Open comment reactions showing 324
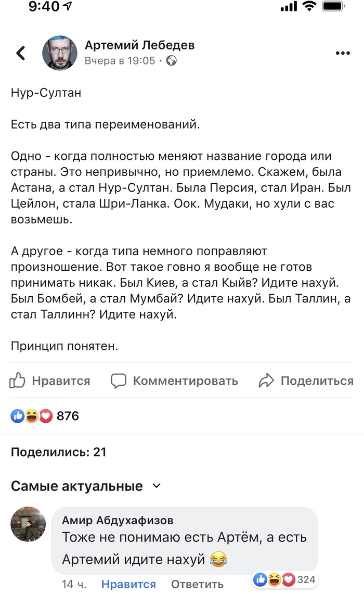This screenshot has width=364, height=594. point(285,579)
